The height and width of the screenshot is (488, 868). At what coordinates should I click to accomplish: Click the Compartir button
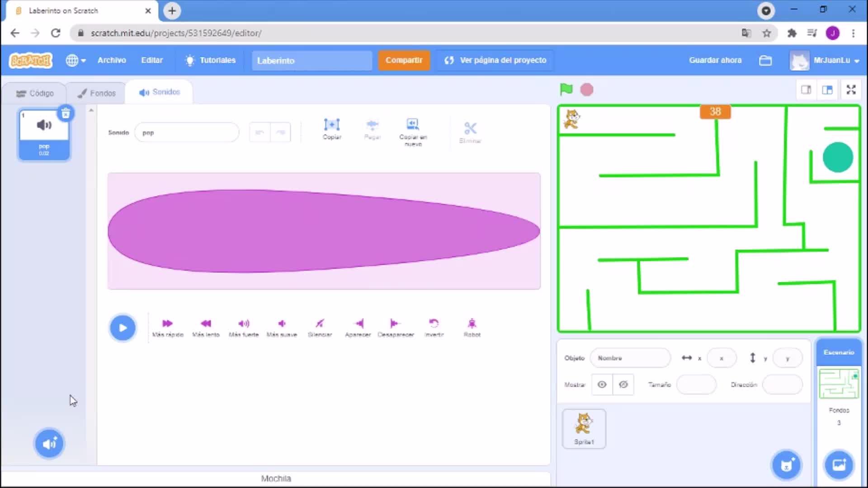point(403,60)
